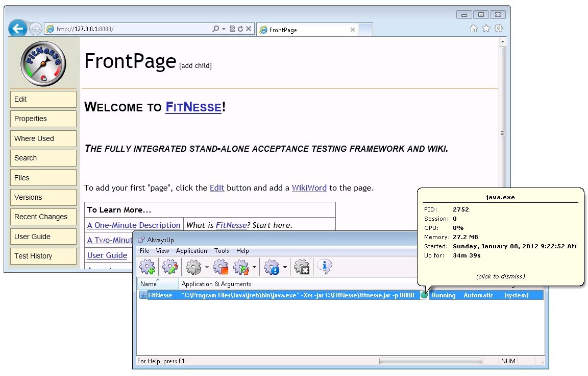Click the User Guide sidebar button
588x376 pixels.
tap(43, 237)
